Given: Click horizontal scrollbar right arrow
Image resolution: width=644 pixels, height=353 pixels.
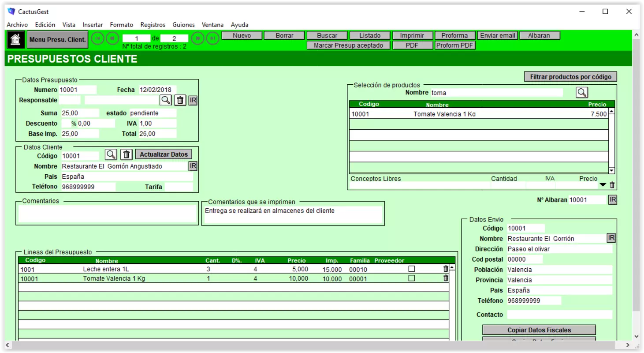Looking at the screenshot, I should click(628, 345).
